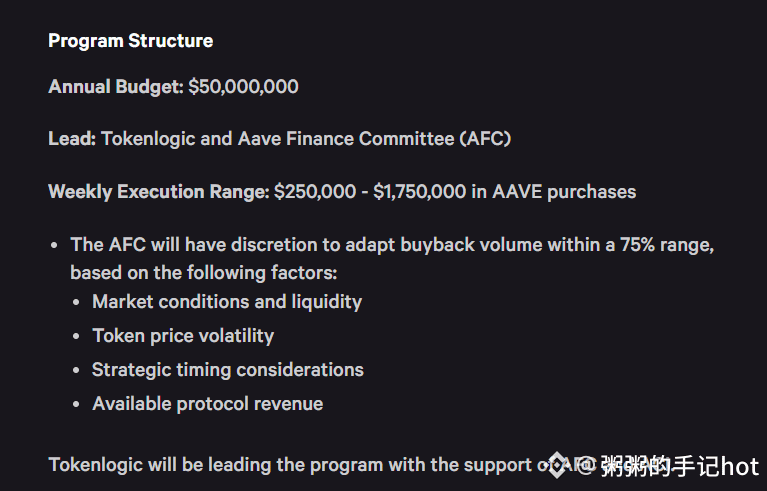767x491 pixels.
Task: Click the Program Structure heading
Action: 131,41
